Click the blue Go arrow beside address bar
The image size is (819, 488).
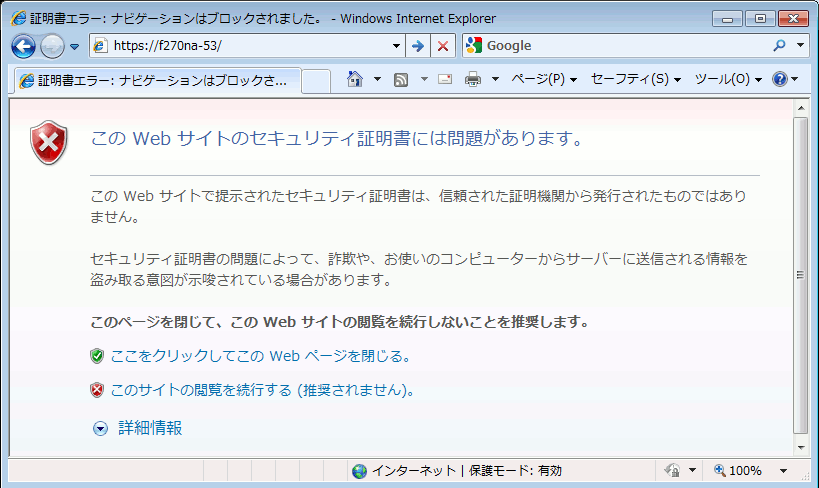click(418, 46)
